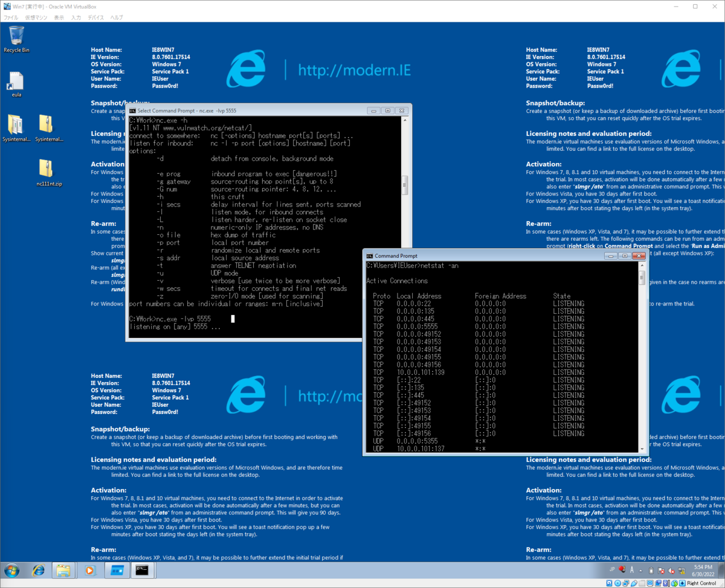The width and height of the screenshot is (725, 588).
Task: Click netstat window scrollbar thumb
Action: click(x=642, y=277)
